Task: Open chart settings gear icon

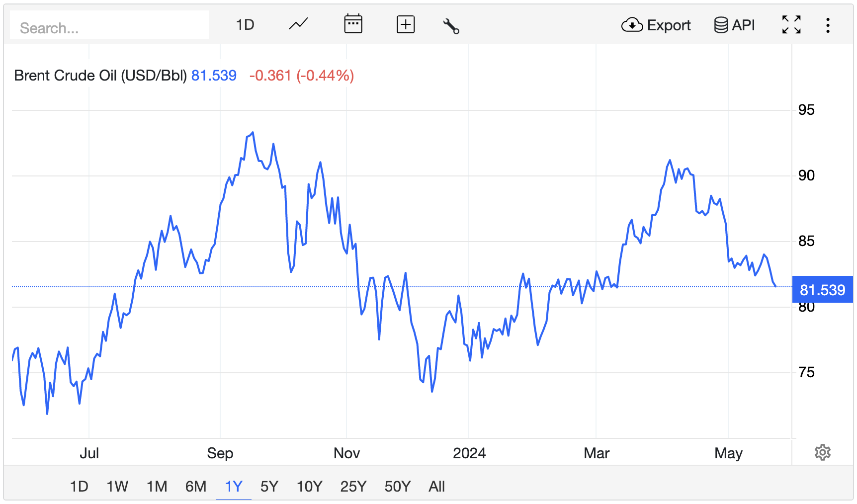Action: [823, 452]
